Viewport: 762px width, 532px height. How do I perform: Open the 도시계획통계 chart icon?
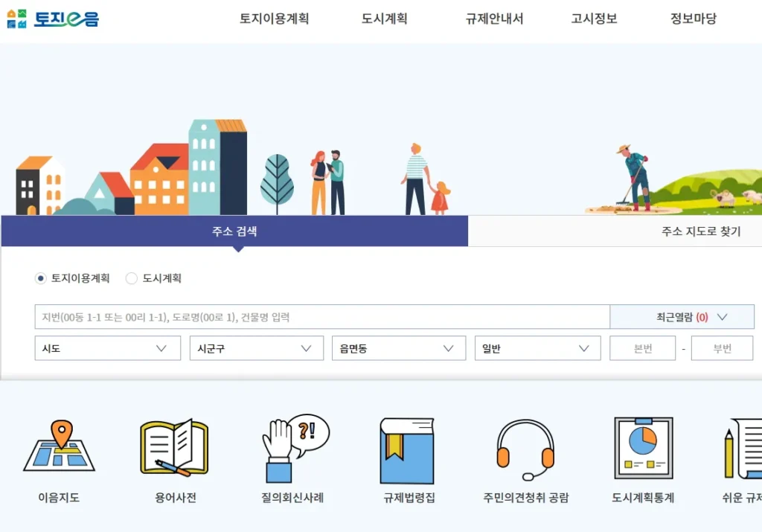(643, 449)
